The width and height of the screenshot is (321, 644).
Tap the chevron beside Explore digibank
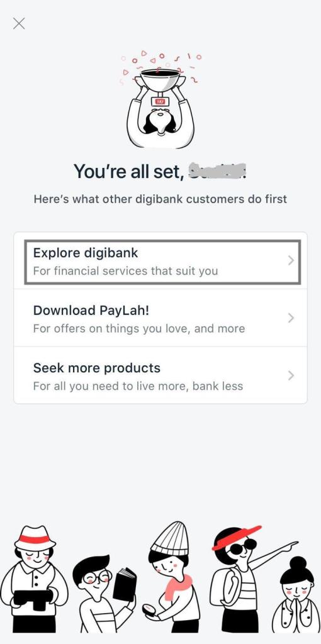[291, 260]
